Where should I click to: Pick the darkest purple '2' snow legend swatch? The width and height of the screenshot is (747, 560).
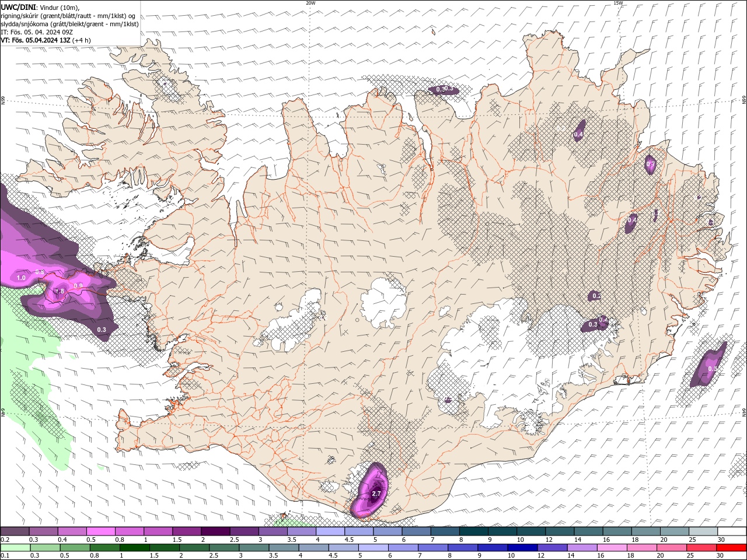(x=215, y=531)
